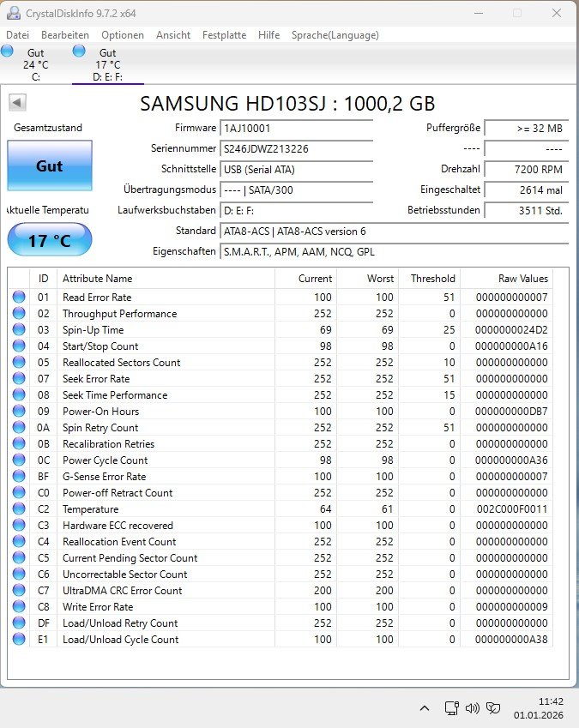Select the D: E: F: drive tab
Image resolution: width=579 pixels, height=728 pixels.
pyautogui.click(x=108, y=64)
